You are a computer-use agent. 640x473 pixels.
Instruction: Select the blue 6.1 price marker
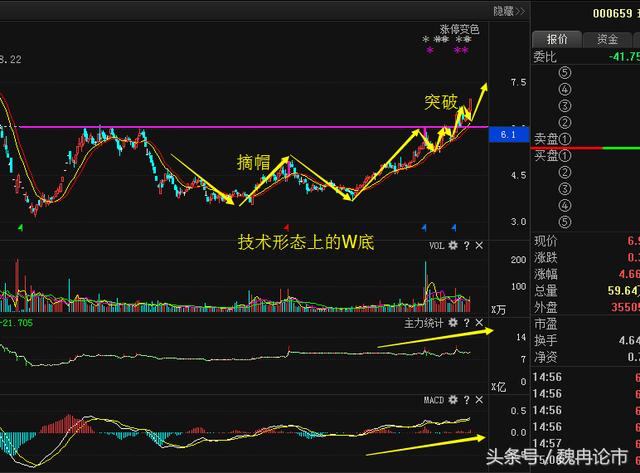[x=506, y=133]
